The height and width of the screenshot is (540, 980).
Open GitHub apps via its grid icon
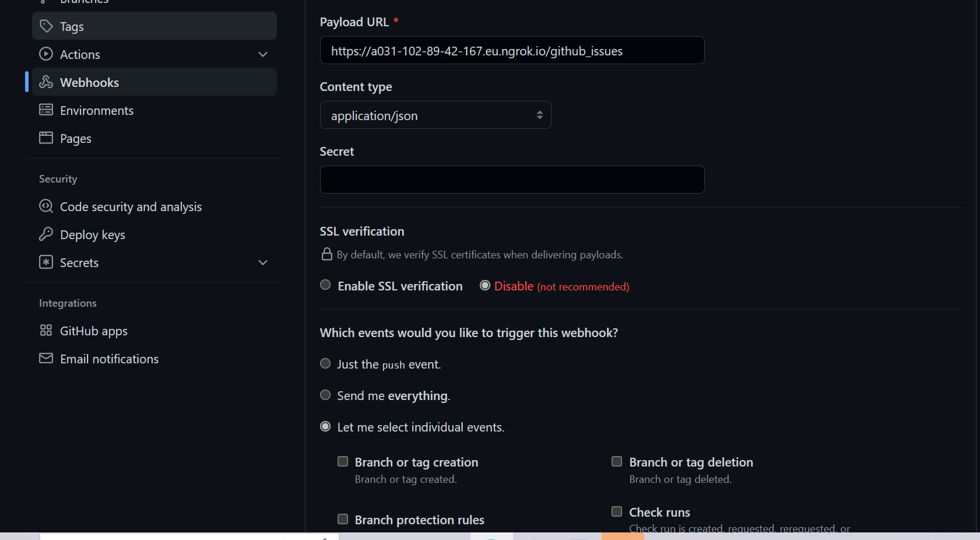[x=45, y=330]
